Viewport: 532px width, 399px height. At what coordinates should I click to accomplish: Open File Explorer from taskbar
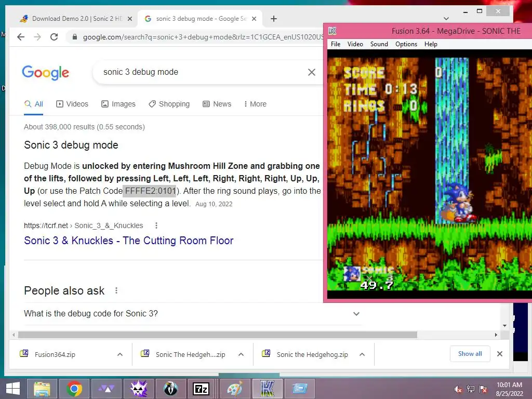coord(42,389)
